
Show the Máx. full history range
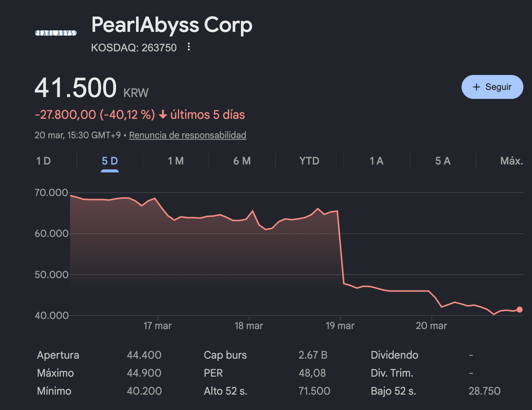[511, 161]
